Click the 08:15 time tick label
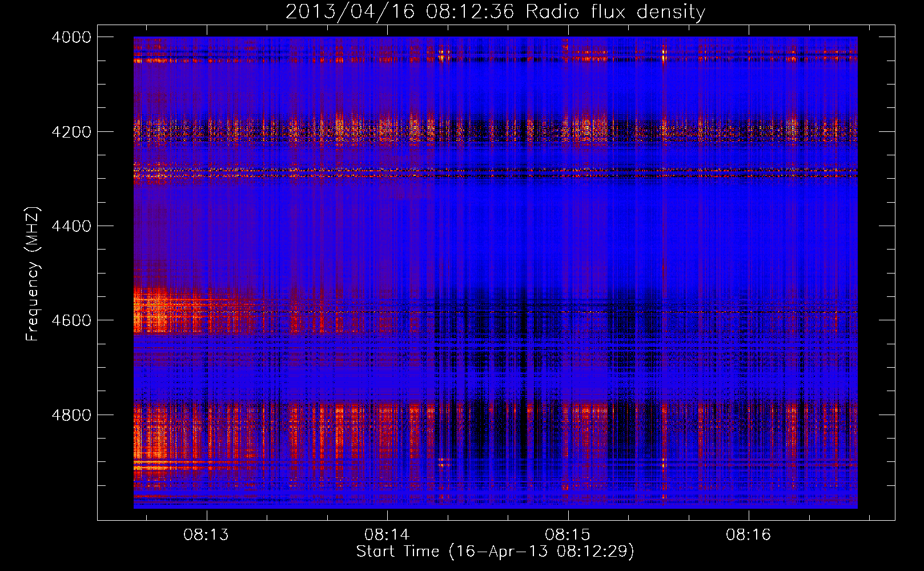The image size is (924, 571). (x=568, y=535)
